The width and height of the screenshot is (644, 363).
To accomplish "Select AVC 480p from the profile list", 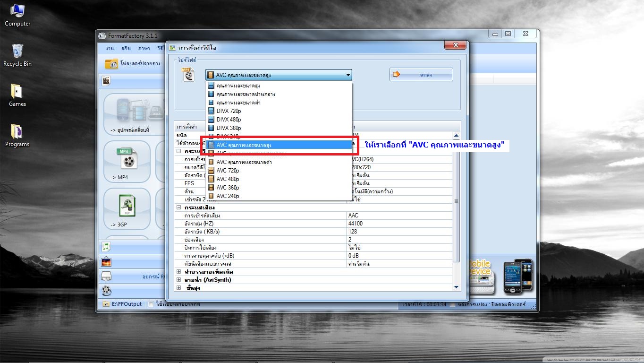I will 279,179.
